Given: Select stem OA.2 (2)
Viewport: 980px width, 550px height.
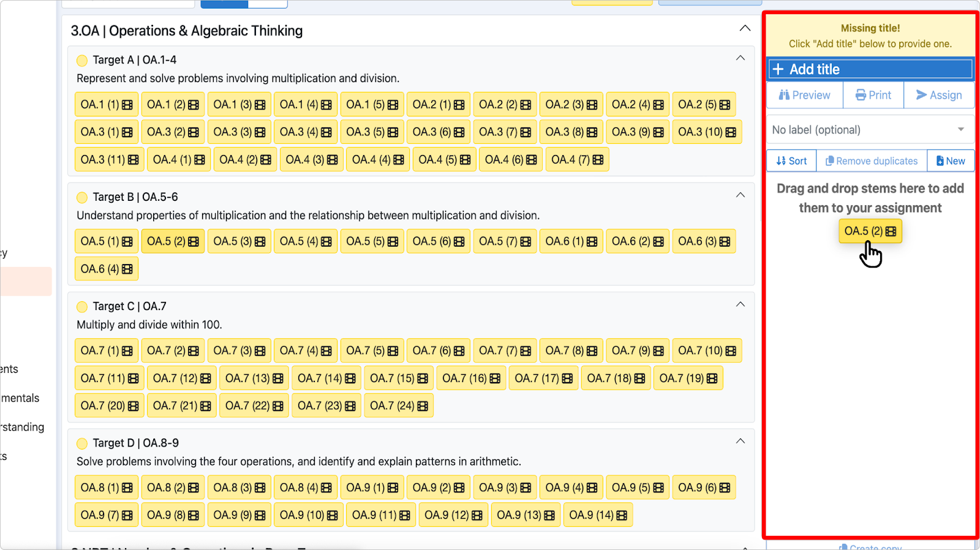Looking at the screenshot, I should 505,105.
